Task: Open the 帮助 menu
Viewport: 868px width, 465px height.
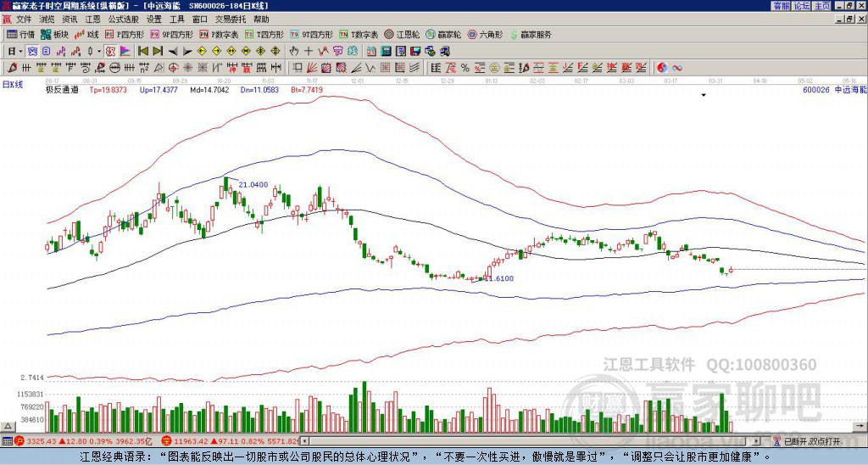Action: click(261, 20)
